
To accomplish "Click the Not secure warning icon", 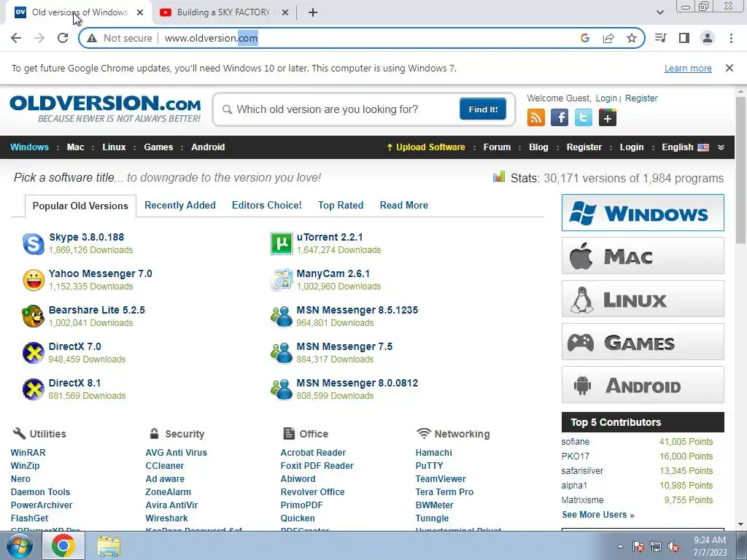I will (93, 38).
